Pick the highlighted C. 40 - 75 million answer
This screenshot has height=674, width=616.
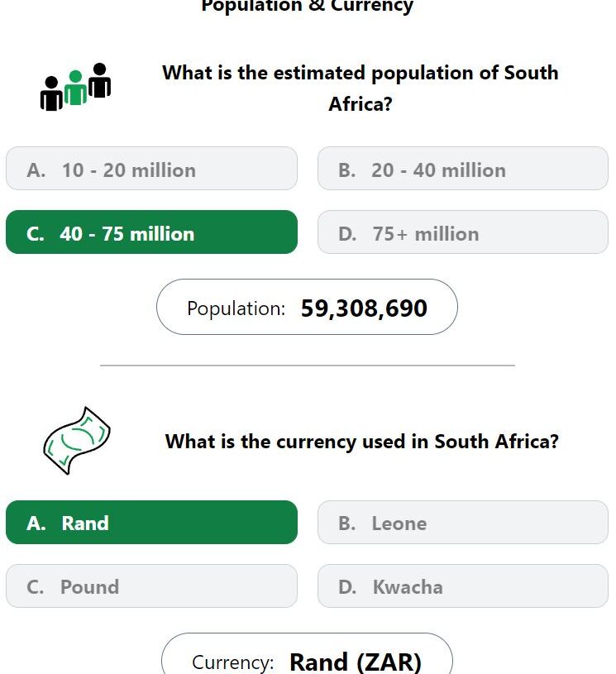[151, 232]
